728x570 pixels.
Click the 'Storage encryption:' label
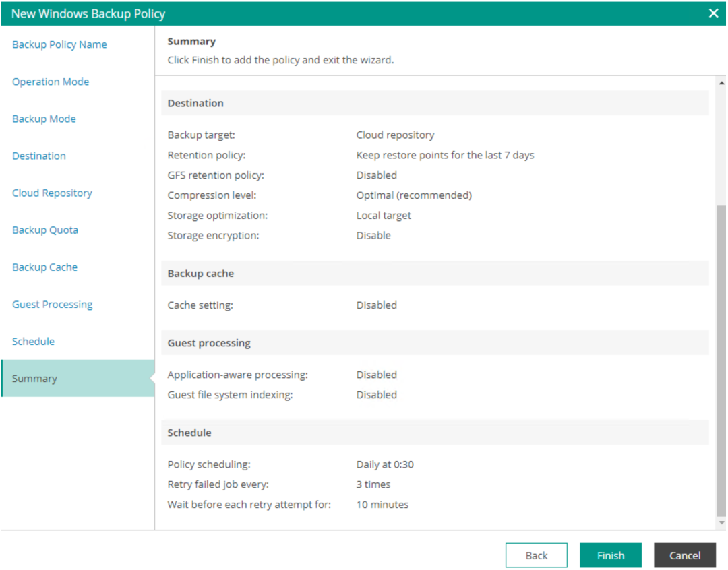(x=214, y=235)
